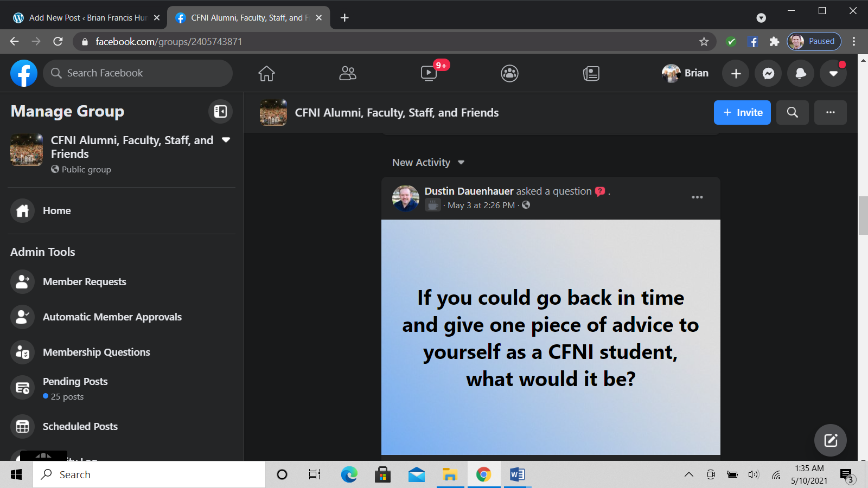
Task: Click the new message compose icon
Action: point(830,440)
